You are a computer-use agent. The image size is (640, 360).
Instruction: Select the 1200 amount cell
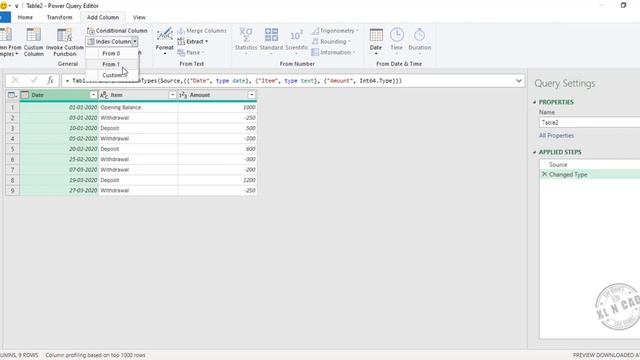pyautogui.click(x=217, y=180)
